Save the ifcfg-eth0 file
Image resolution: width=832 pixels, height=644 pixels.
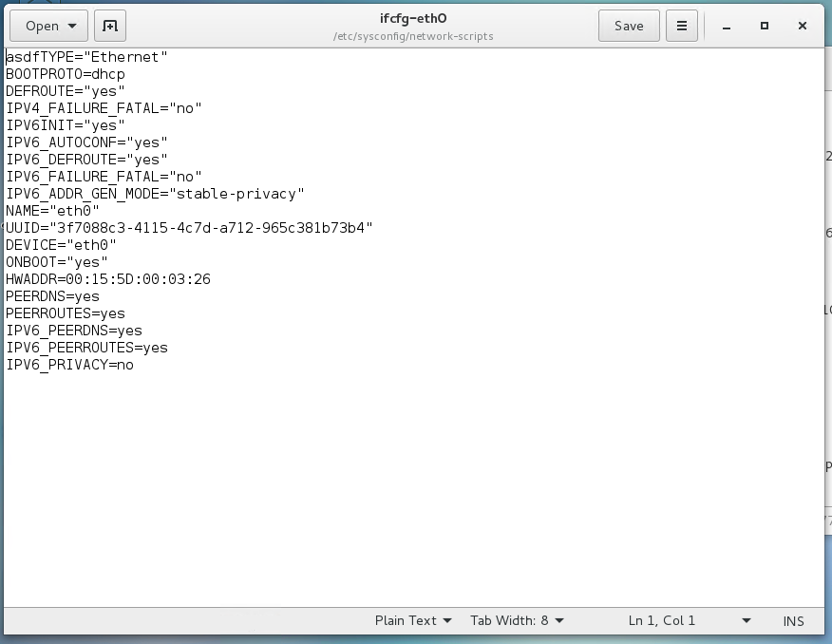[x=629, y=26]
